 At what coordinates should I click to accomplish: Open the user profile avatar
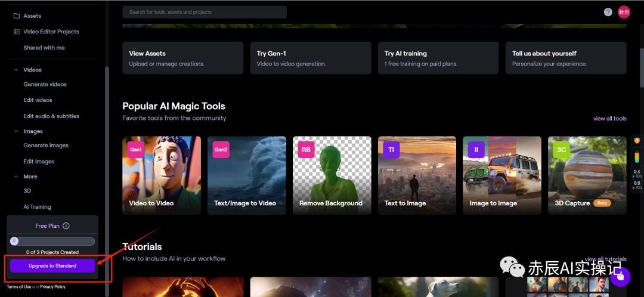[x=624, y=12]
